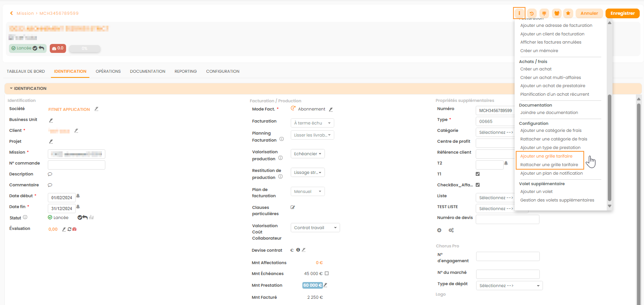
Task: Switch to the OPÉRATIONS tab
Action: click(108, 72)
